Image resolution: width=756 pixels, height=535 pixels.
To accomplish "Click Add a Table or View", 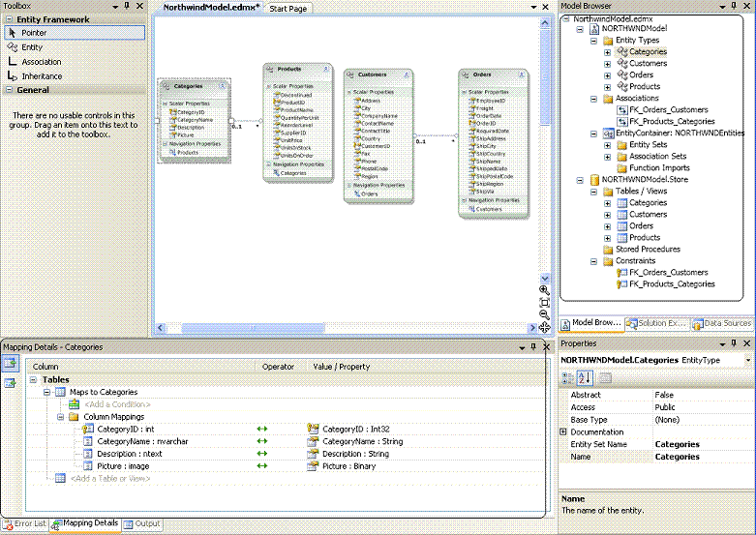I will [110, 479].
